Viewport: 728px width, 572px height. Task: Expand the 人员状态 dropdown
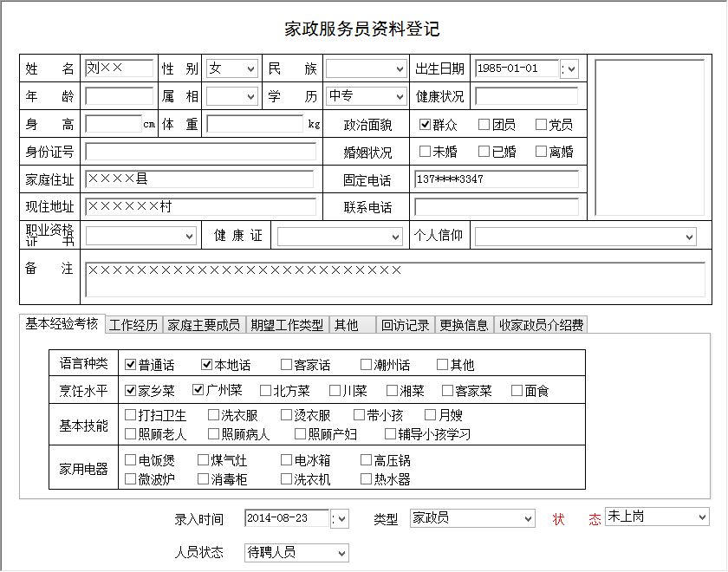point(340,552)
